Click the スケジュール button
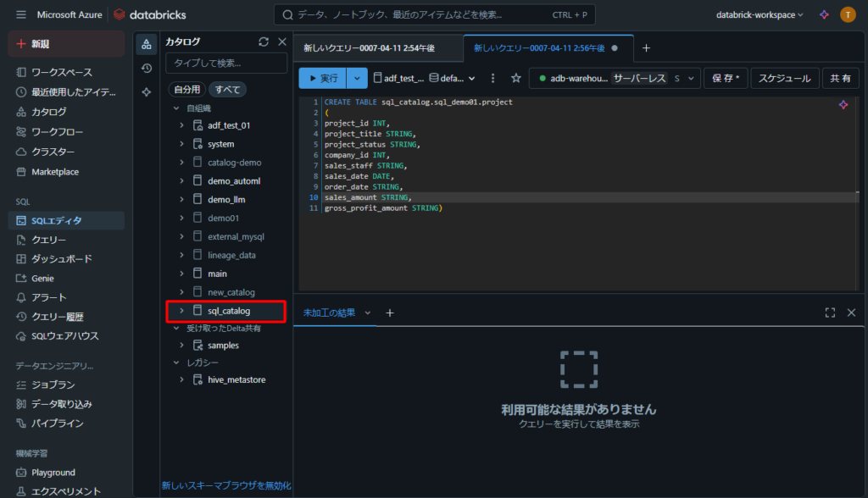 coord(784,78)
